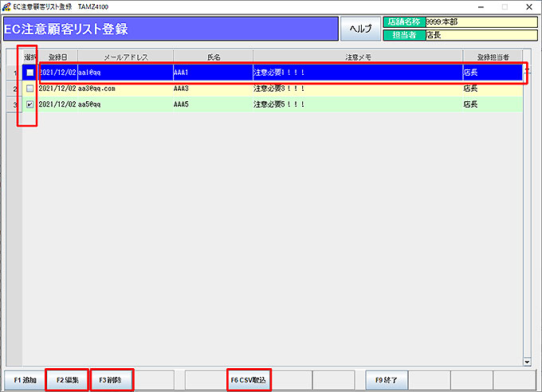Tick the checkbox in row 1
This screenshot has width=542, height=392.
point(30,73)
